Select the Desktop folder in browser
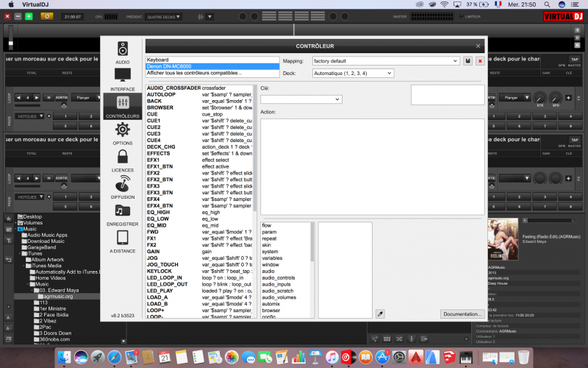This screenshot has height=368, width=588. (29, 216)
